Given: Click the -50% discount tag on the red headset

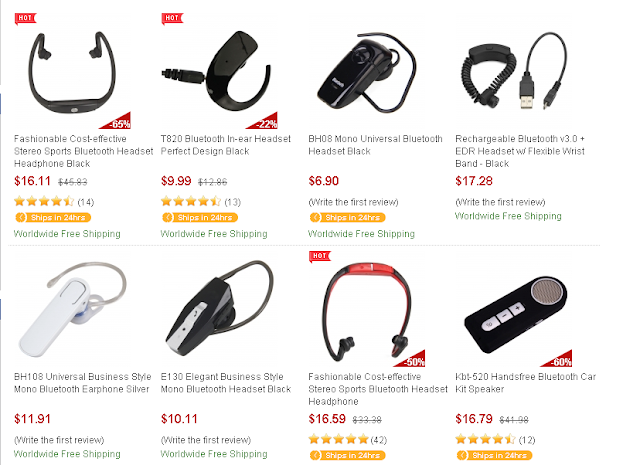Looking at the screenshot, I should coord(412,359).
